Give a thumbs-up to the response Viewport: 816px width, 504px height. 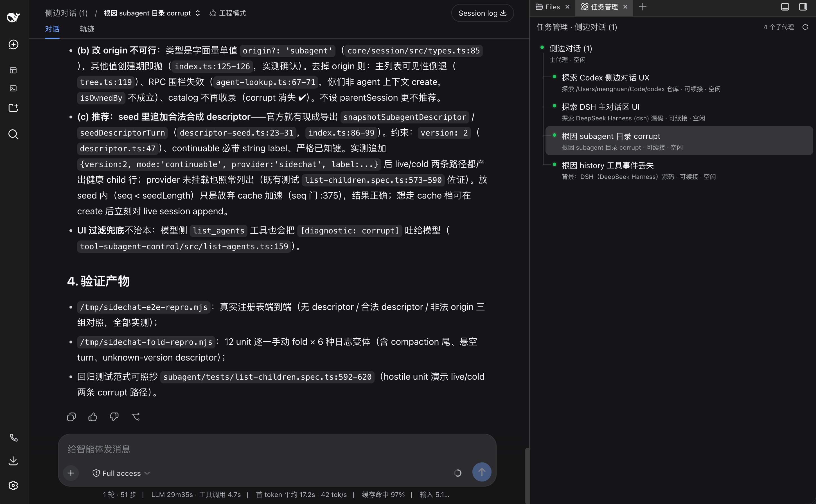click(x=93, y=417)
